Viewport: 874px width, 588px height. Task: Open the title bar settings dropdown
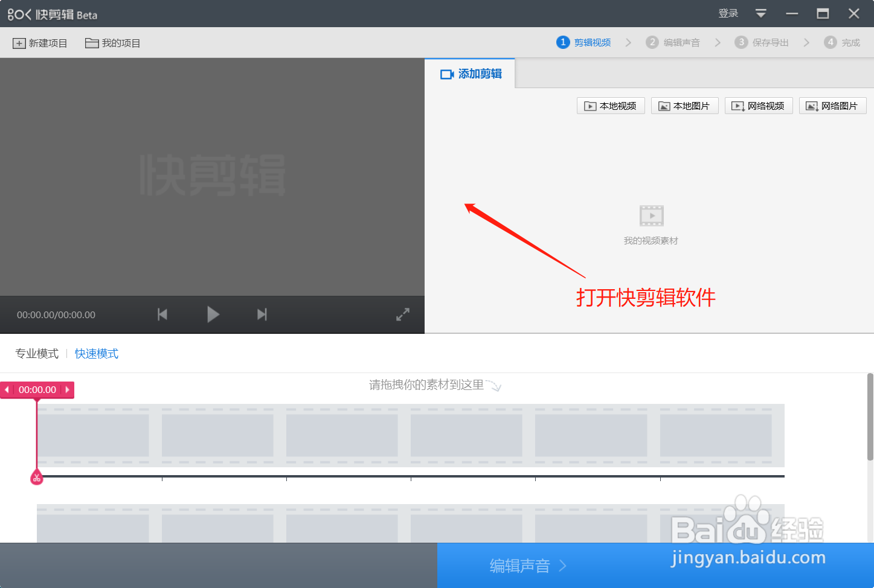click(760, 13)
